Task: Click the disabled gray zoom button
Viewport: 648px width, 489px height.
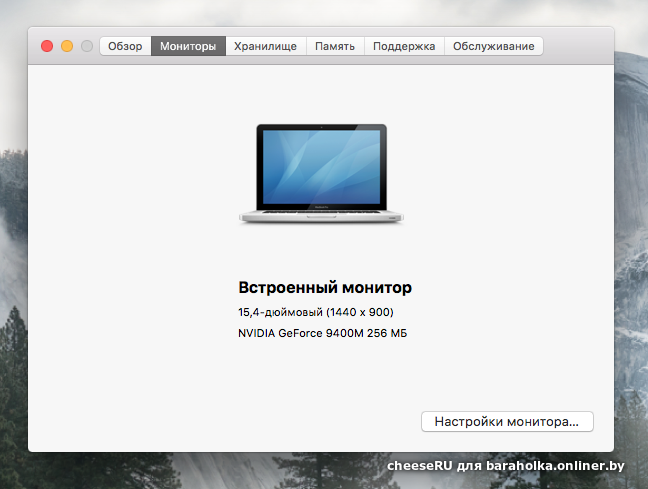Action: pos(87,46)
